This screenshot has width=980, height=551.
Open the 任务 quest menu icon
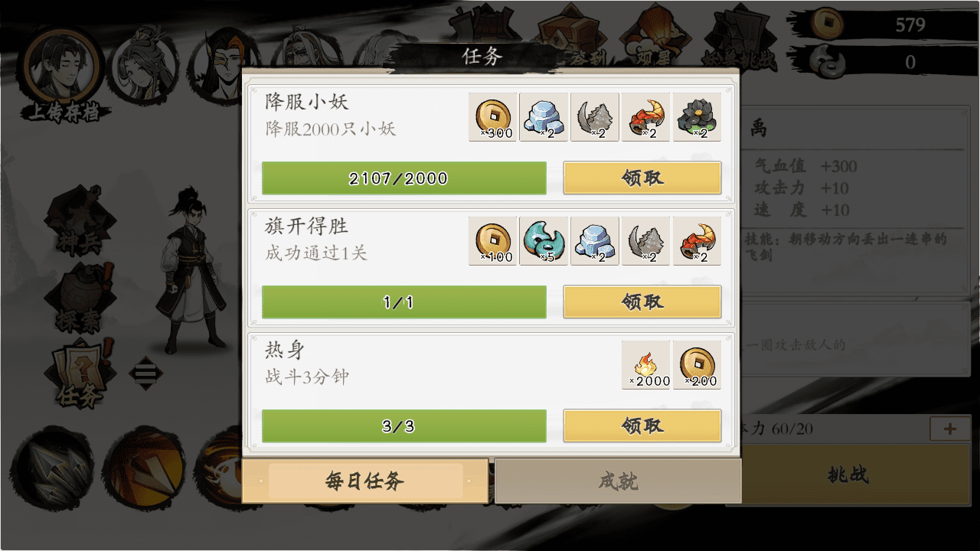[x=80, y=374]
